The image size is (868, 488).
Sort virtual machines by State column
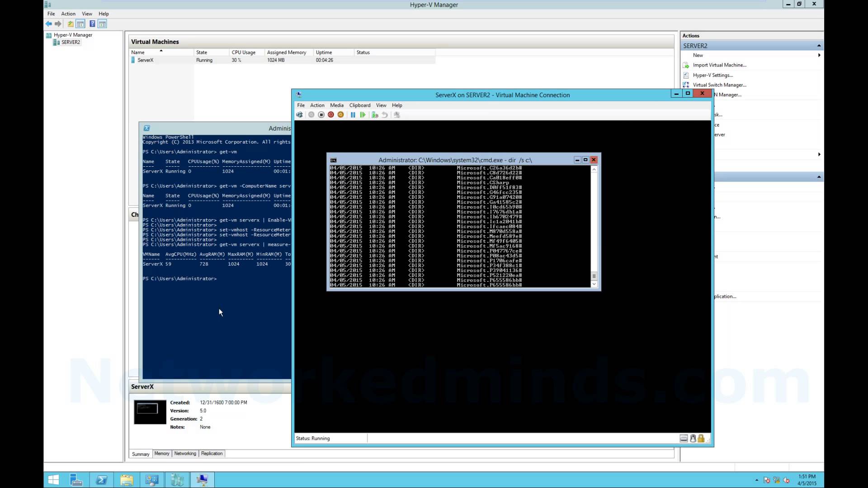point(212,52)
